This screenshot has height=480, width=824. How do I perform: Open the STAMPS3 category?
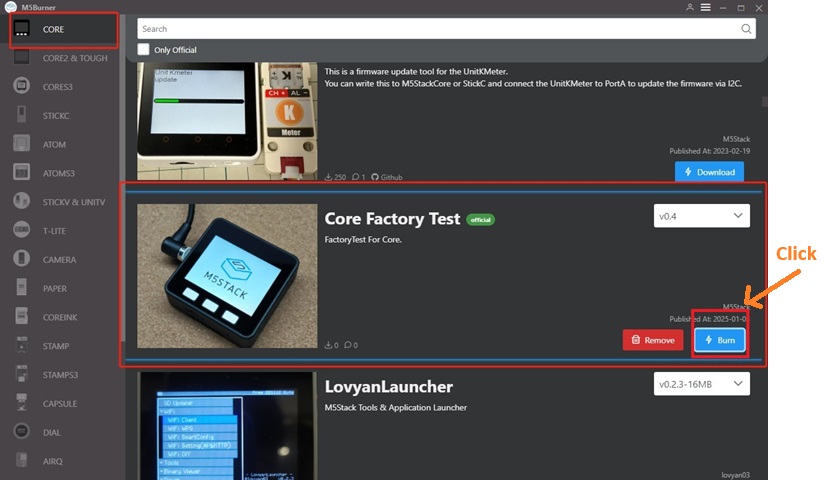pos(59,375)
